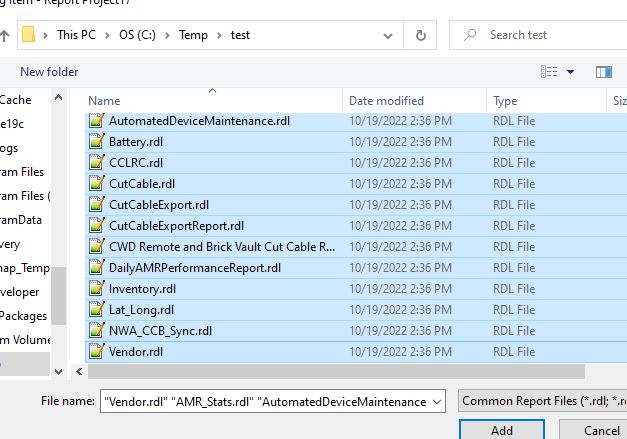Select the e19c folder in tree
This screenshot has width=627, height=439.
click(12, 124)
